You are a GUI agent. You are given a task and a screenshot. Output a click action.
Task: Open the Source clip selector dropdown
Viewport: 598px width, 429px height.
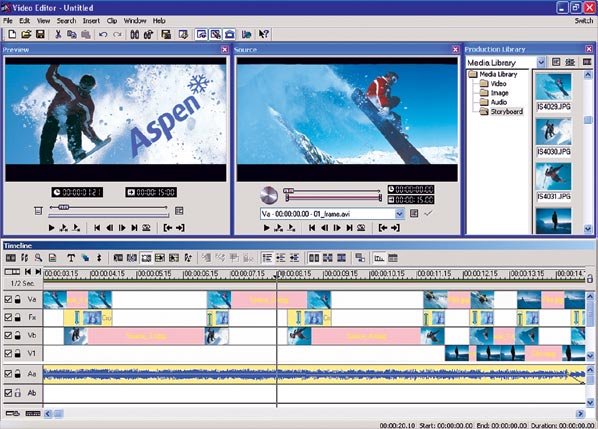(x=399, y=214)
